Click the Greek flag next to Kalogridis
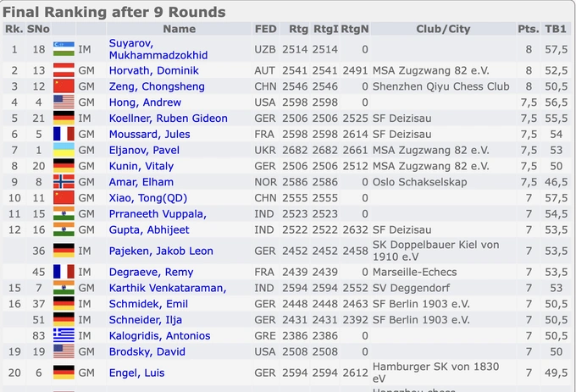 click(63, 335)
